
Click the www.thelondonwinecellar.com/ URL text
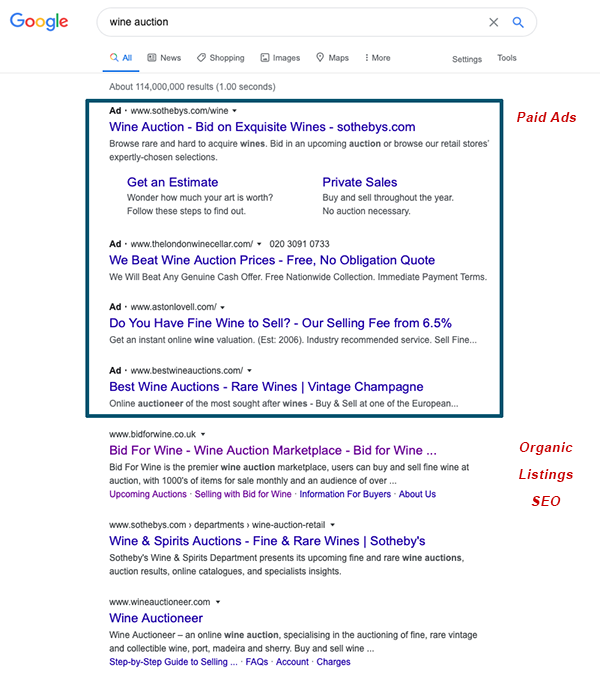click(192, 244)
